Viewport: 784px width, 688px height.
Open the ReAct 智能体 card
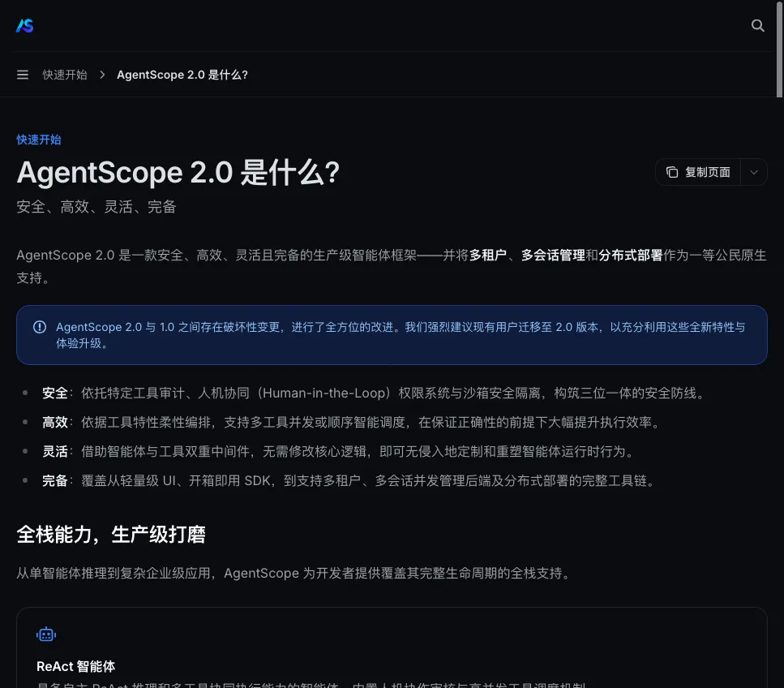click(392, 647)
